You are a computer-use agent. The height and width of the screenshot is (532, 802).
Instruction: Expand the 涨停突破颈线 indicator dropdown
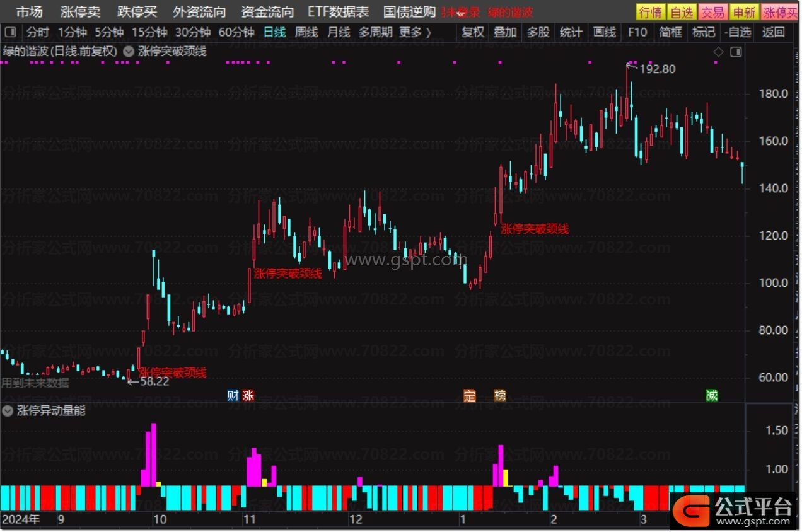129,52
